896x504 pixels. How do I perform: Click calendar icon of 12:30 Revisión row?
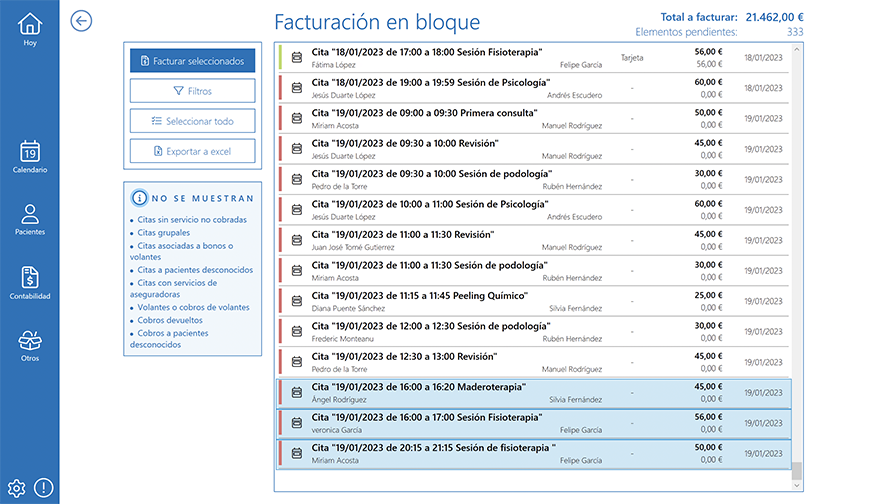click(297, 362)
